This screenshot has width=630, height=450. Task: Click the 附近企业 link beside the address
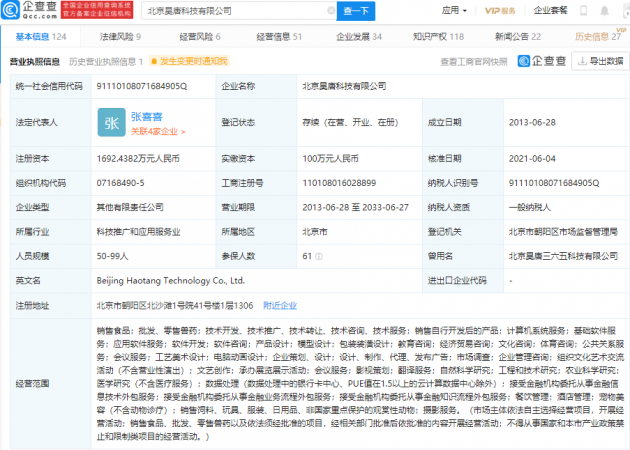(x=279, y=305)
